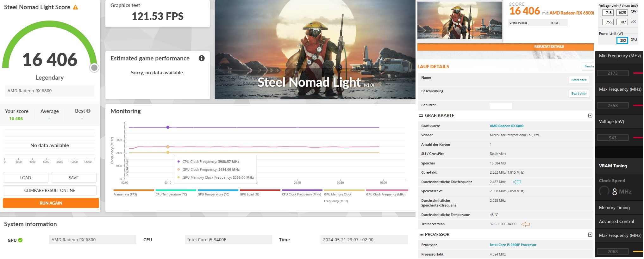Click the Memory Timing option
Viewport: 644px width, 259px height.
(x=614, y=207)
